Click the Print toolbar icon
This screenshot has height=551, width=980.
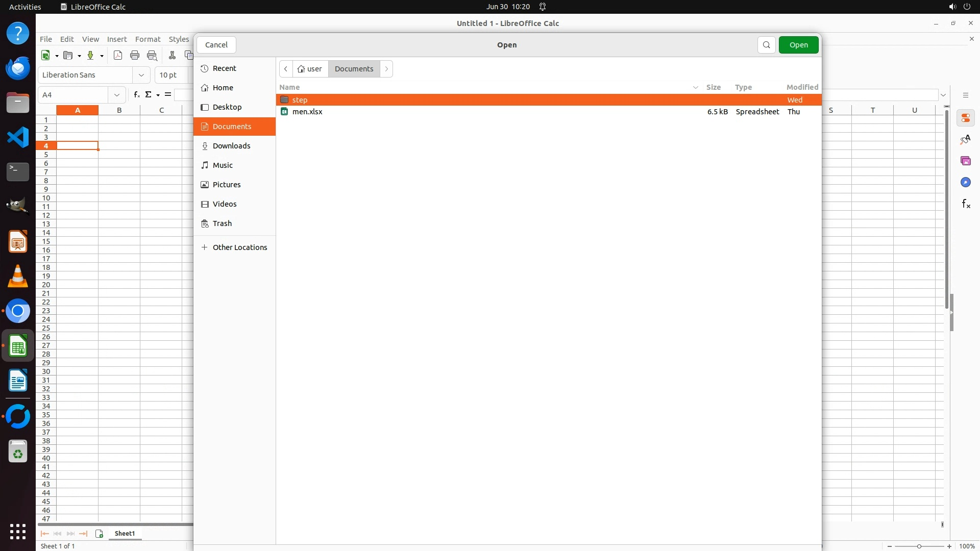[x=135, y=56]
